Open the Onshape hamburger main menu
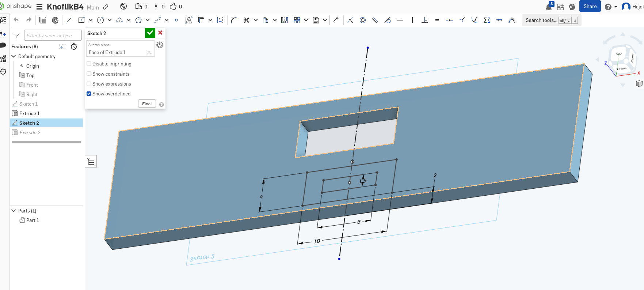644x290 pixels. click(x=39, y=7)
